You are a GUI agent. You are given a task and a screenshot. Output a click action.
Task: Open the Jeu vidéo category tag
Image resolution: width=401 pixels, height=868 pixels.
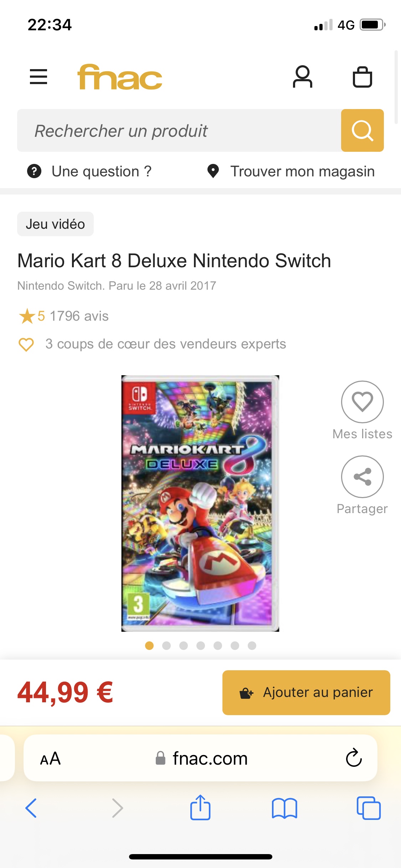55,224
